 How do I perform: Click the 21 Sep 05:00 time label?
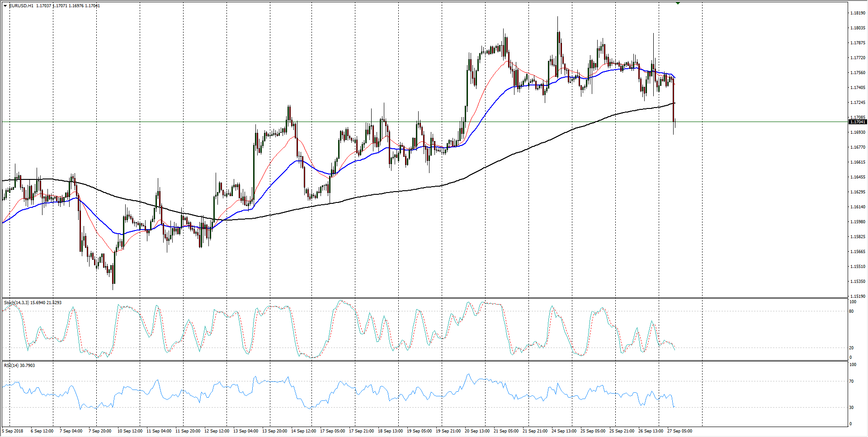tap(506, 431)
